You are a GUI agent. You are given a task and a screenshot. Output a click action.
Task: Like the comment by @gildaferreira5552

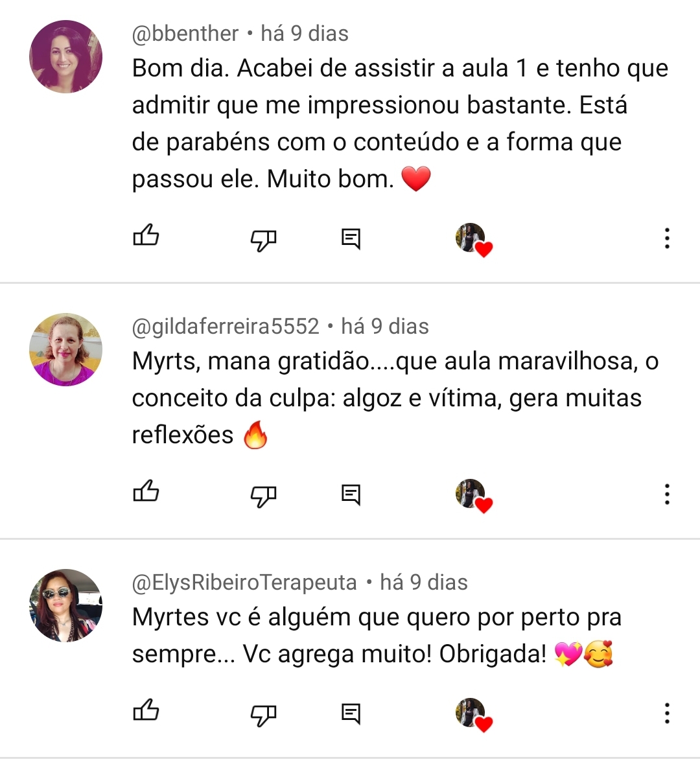[x=146, y=492]
